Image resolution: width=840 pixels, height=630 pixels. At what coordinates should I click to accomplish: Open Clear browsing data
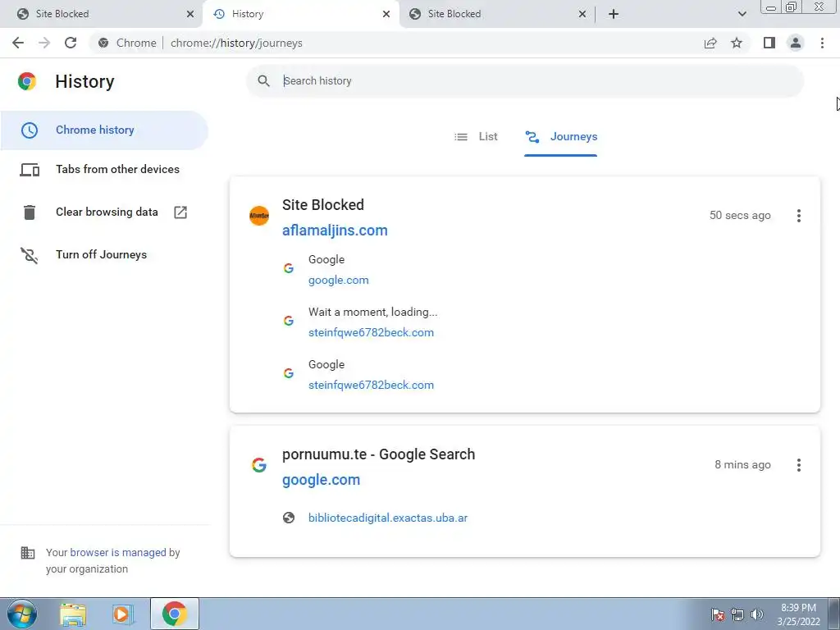[x=104, y=212]
